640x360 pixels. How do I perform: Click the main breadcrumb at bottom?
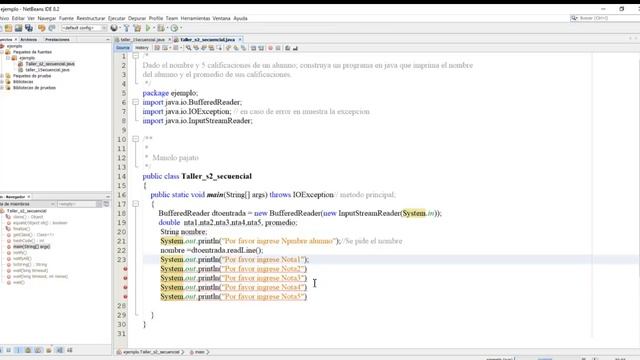[200, 352]
